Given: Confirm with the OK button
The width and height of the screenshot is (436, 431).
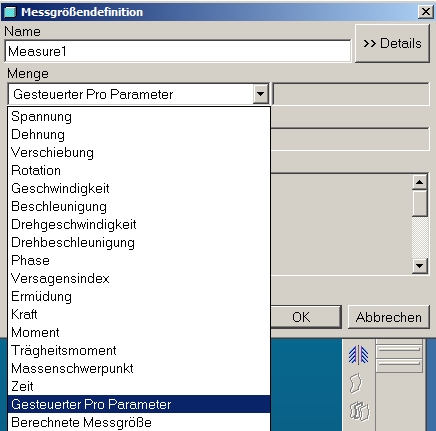Looking at the screenshot, I should pos(301,317).
